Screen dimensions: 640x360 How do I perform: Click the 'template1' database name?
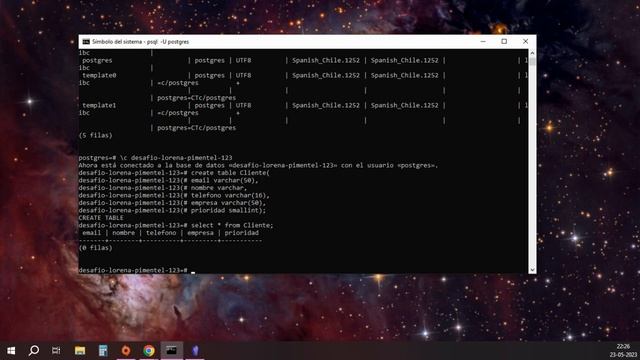coord(99,105)
